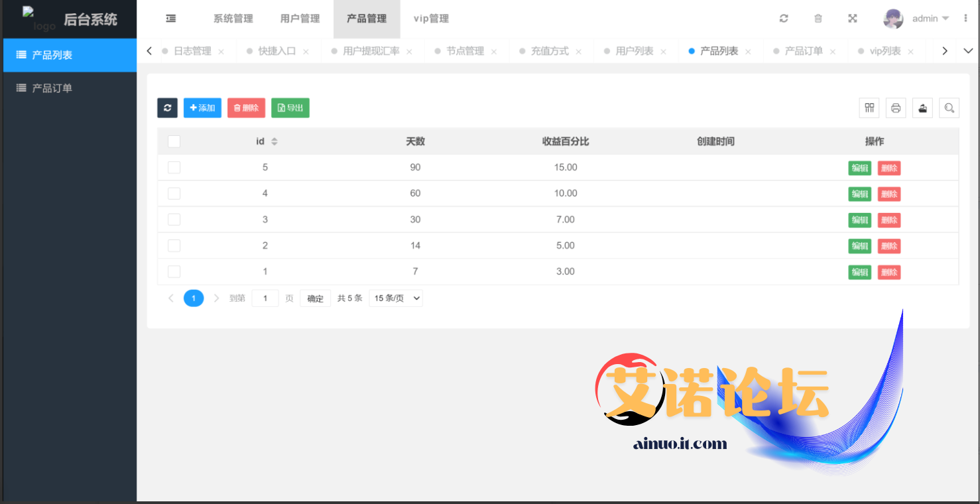
Task: Collapse the sidebar with the menu fold icon
Action: click(x=171, y=19)
